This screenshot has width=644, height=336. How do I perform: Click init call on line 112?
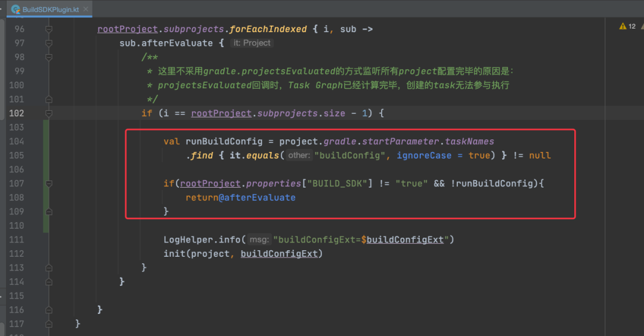pyautogui.click(x=174, y=254)
